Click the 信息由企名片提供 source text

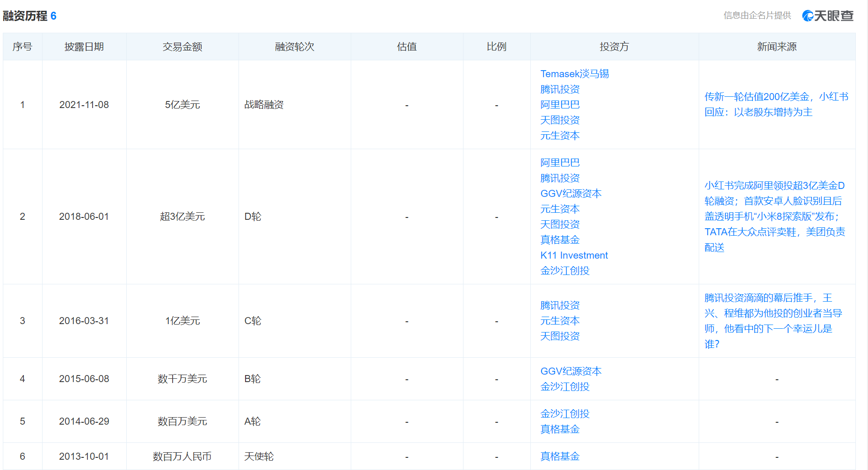point(757,15)
